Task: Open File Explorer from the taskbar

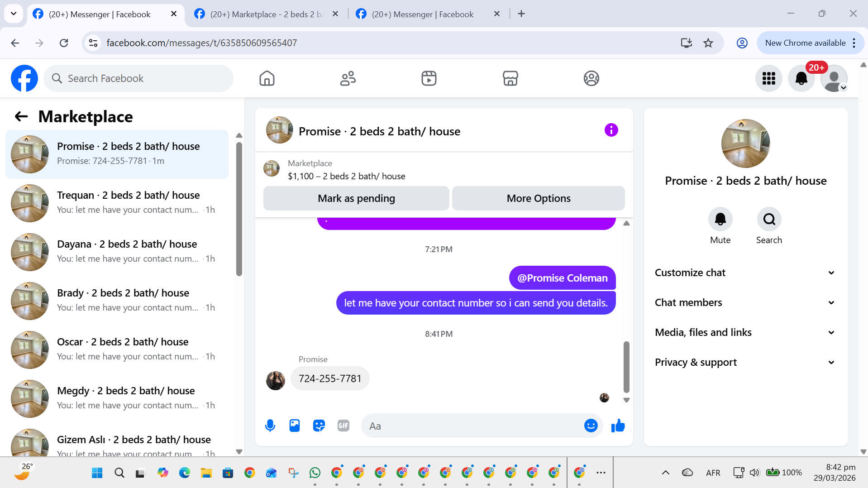Action: (x=206, y=473)
